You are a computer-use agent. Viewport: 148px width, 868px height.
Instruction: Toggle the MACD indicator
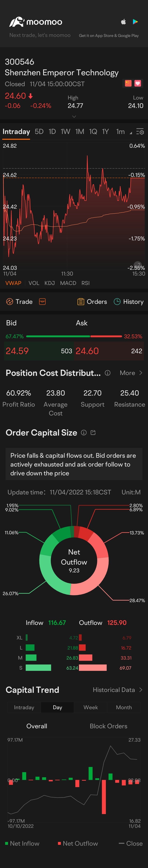(x=68, y=283)
